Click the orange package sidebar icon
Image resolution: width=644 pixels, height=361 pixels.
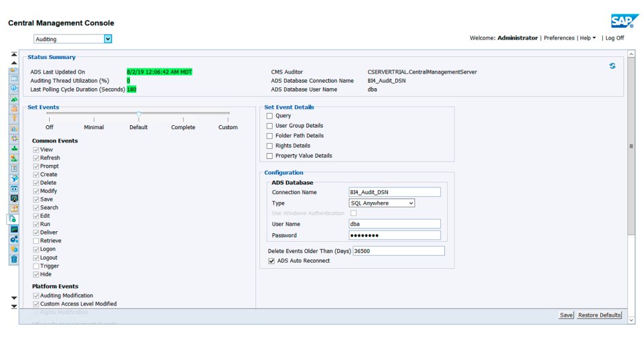14,209
